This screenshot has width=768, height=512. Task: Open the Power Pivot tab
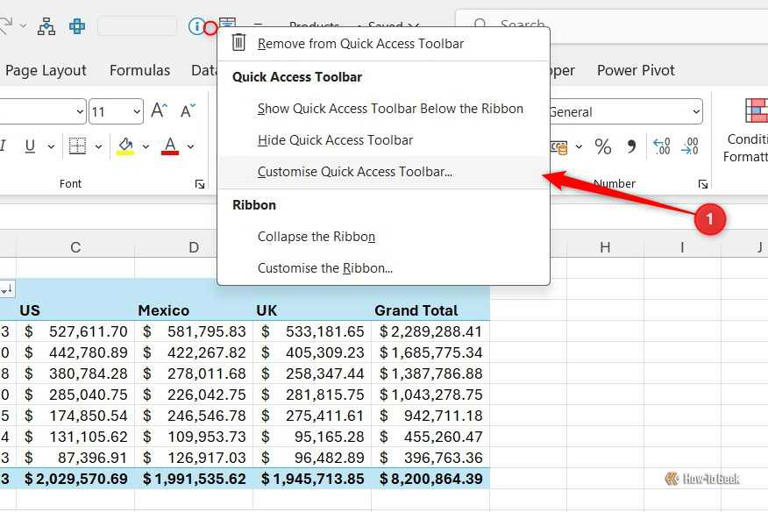[x=635, y=71]
